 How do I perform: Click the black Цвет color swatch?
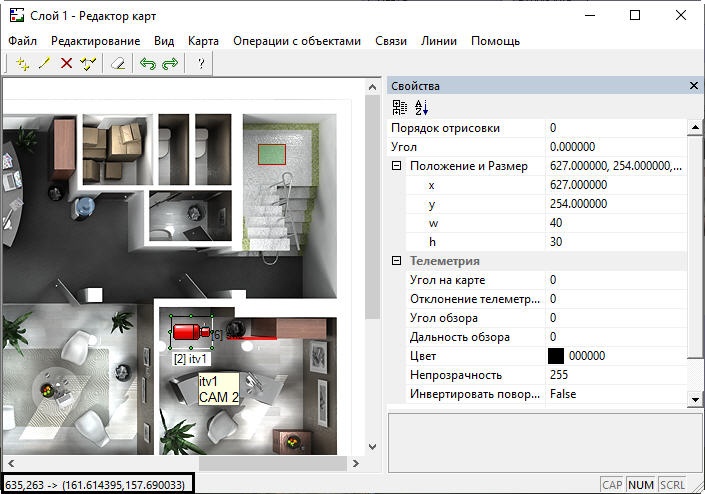coord(556,356)
